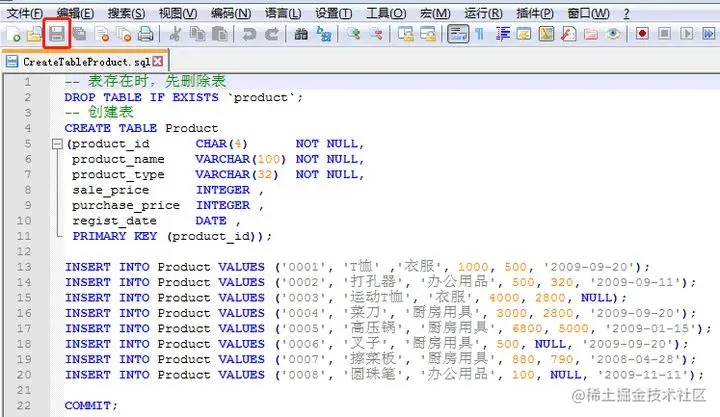Click 'regist_date' on line 10
This screenshot has height=417, width=720.
click(x=114, y=221)
